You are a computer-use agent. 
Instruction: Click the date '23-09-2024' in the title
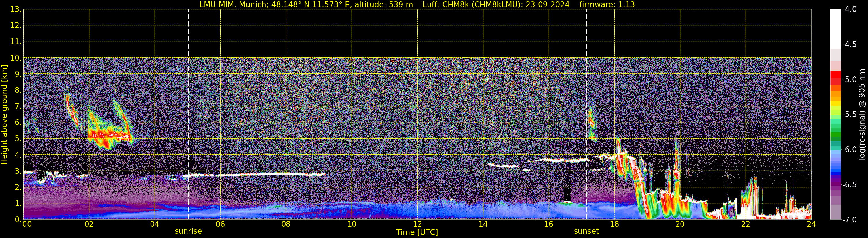point(548,5)
